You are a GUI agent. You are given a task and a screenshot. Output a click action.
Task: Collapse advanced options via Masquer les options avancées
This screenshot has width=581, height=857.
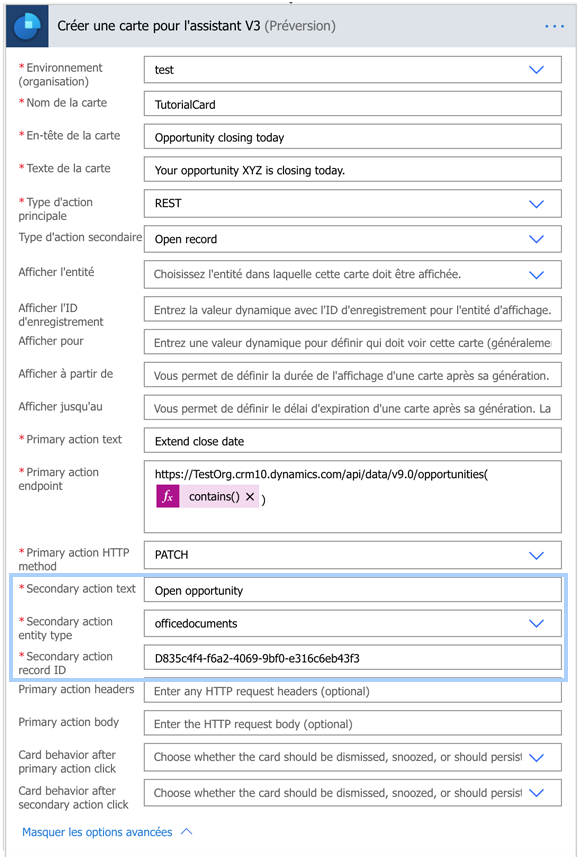click(x=97, y=832)
